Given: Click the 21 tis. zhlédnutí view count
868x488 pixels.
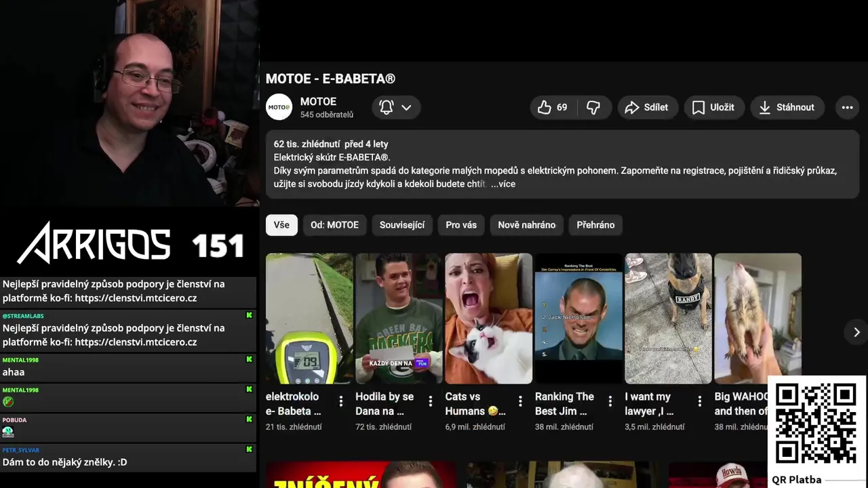Looking at the screenshot, I should (x=294, y=427).
